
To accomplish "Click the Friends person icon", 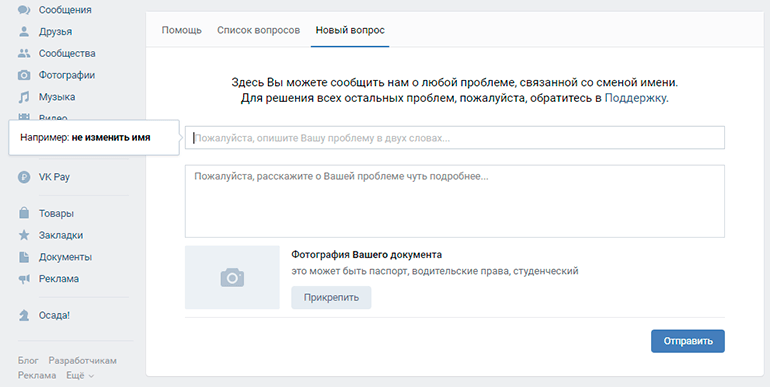I will (x=24, y=31).
